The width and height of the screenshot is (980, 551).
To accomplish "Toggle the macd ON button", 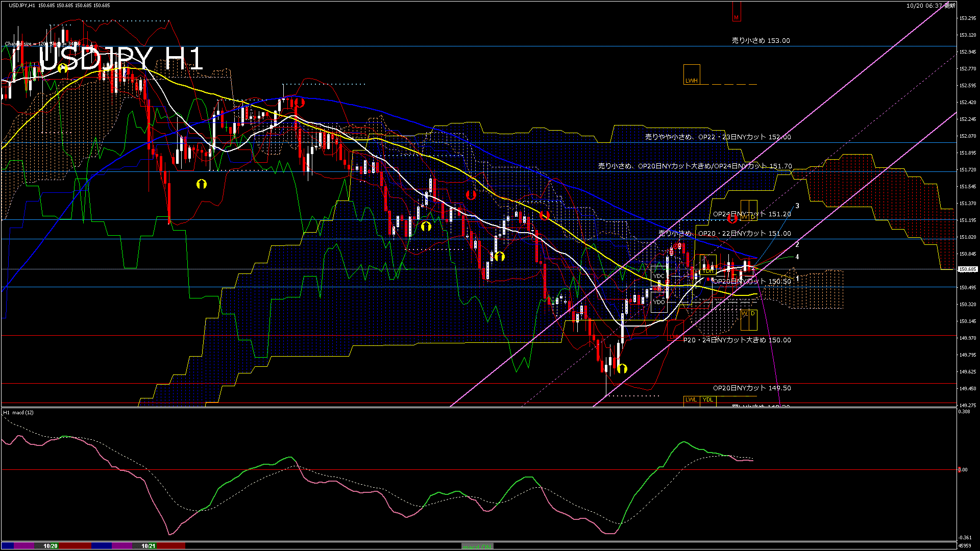I will click(477, 546).
